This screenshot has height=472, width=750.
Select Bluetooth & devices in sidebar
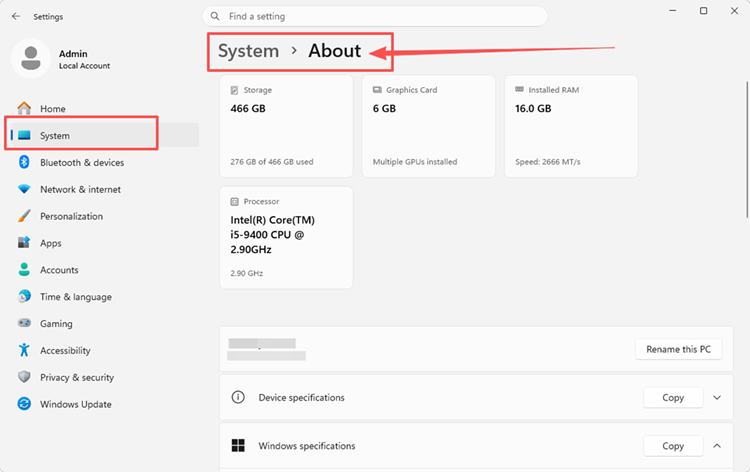[x=103, y=162]
